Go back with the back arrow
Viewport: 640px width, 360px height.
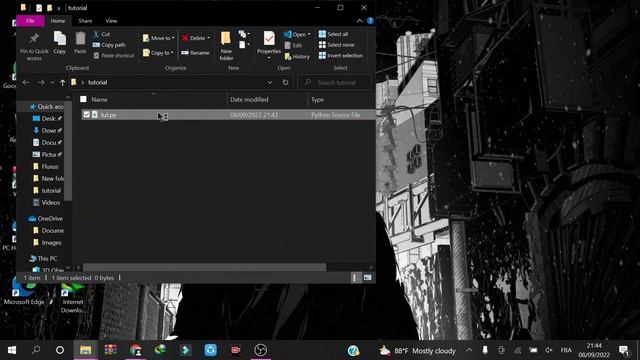click(26, 82)
